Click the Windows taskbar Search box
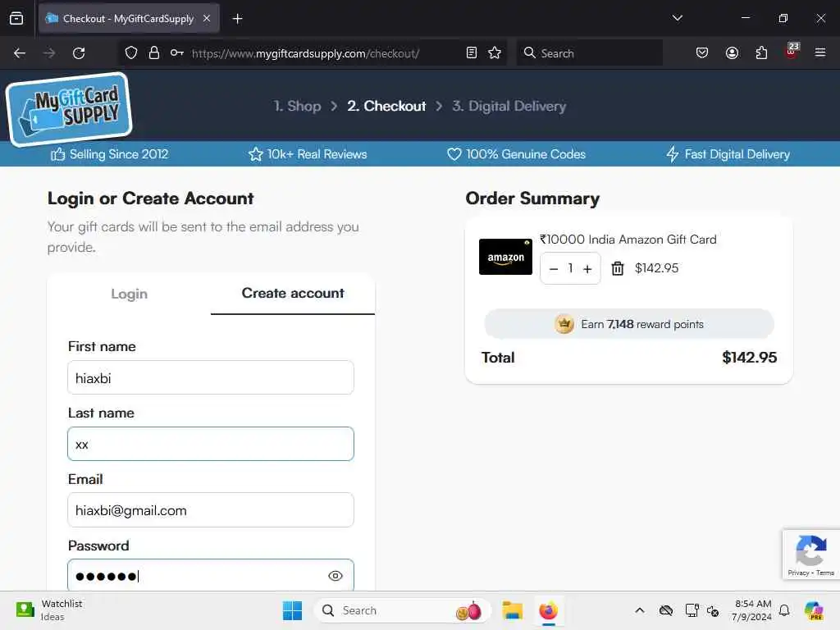The width and height of the screenshot is (840, 630). coord(402,610)
